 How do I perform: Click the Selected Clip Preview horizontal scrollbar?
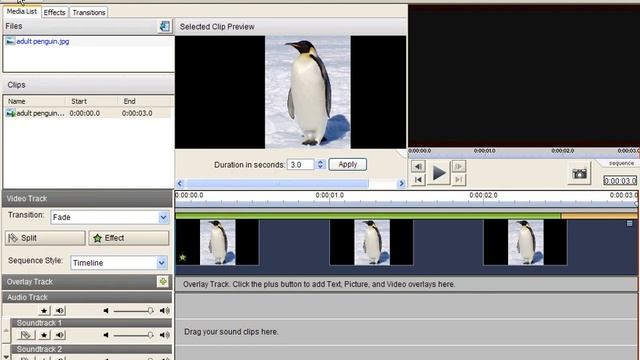[277, 183]
